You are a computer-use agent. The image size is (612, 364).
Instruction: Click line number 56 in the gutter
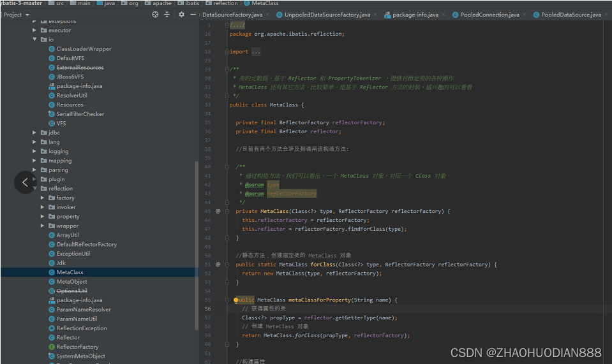coord(207,309)
